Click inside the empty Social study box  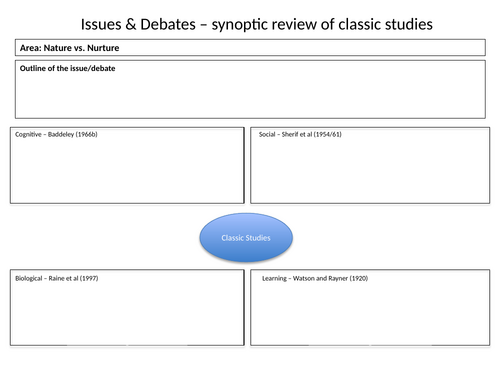[x=370, y=170]
